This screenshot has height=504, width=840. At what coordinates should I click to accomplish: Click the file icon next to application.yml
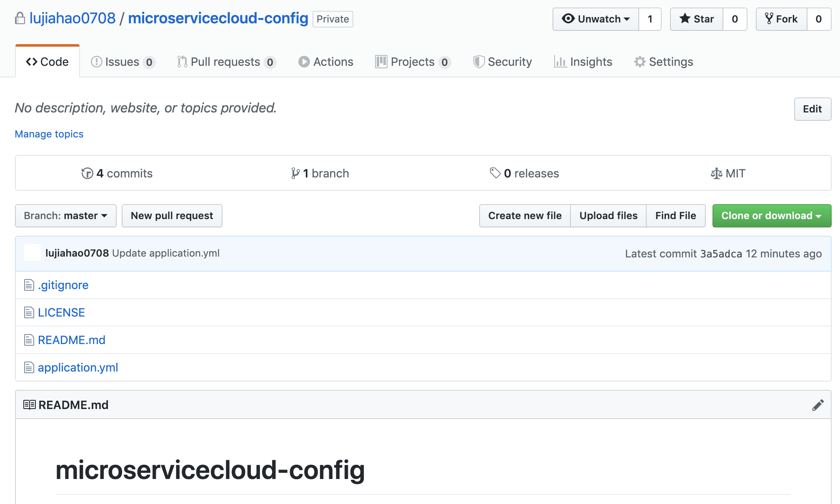click(x=29, y=367)
